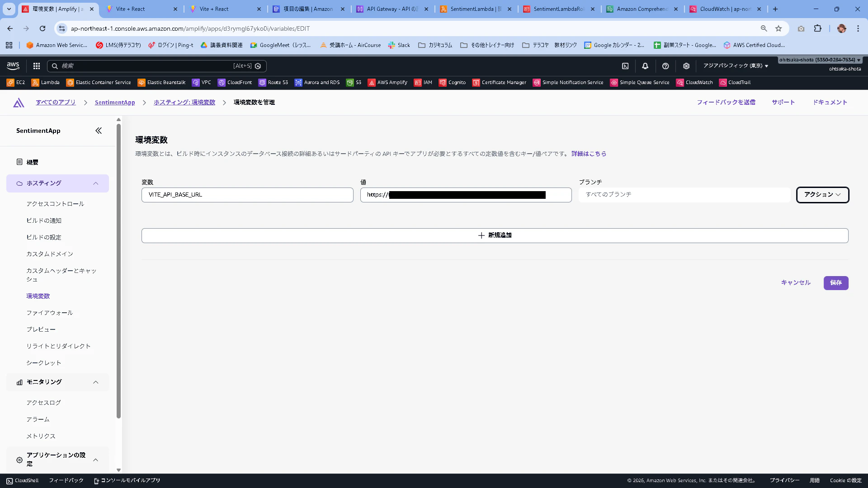Image resolution: width=868 pixels, height=488 pixels.
Task: Collapse the モニタリング sidebar section
Action: (x=96, y=382)
